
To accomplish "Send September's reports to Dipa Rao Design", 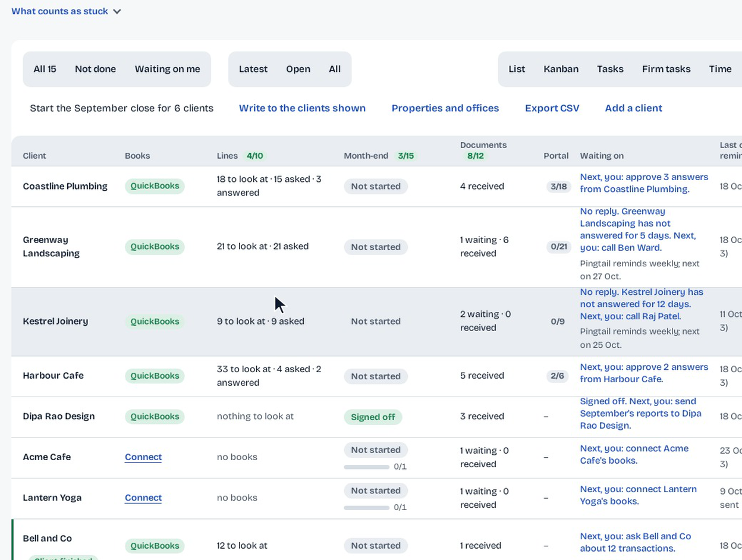I will pos(641,414).
